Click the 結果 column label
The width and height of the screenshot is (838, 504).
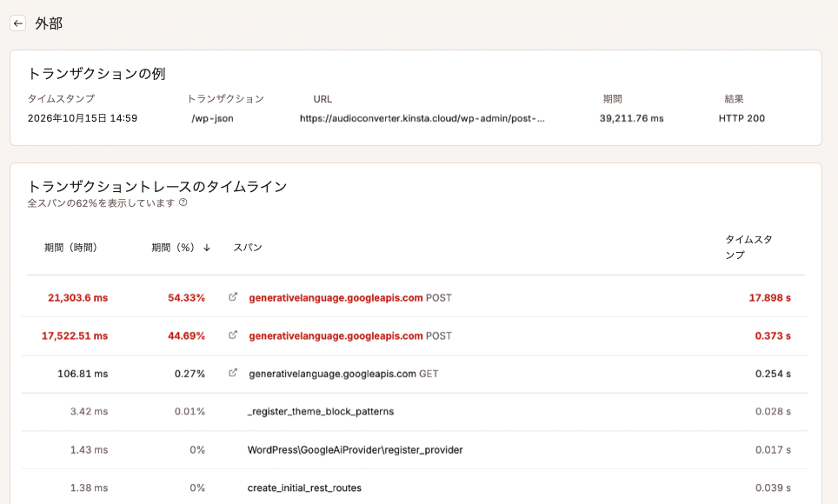tap(734, 99)
